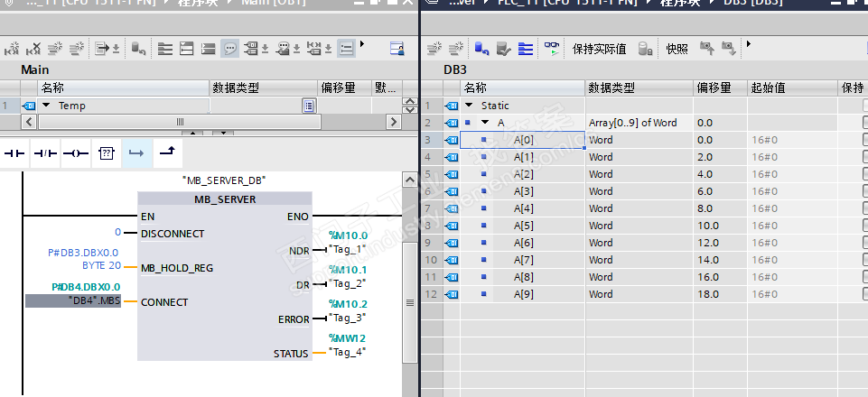Show more Main toolbar items via overflow arrow
The width and height of the screenshot is (868, 397).
point(362,43)
